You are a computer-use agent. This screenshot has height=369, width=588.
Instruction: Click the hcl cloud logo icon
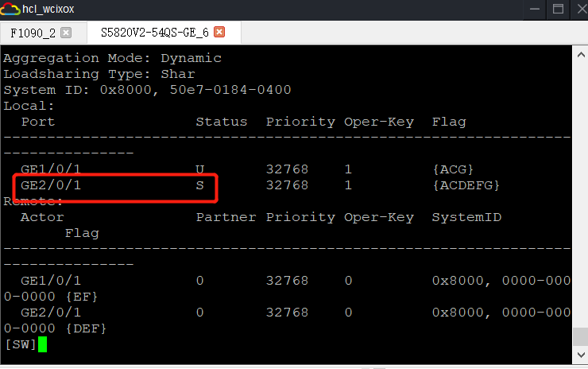click(10, 9)
